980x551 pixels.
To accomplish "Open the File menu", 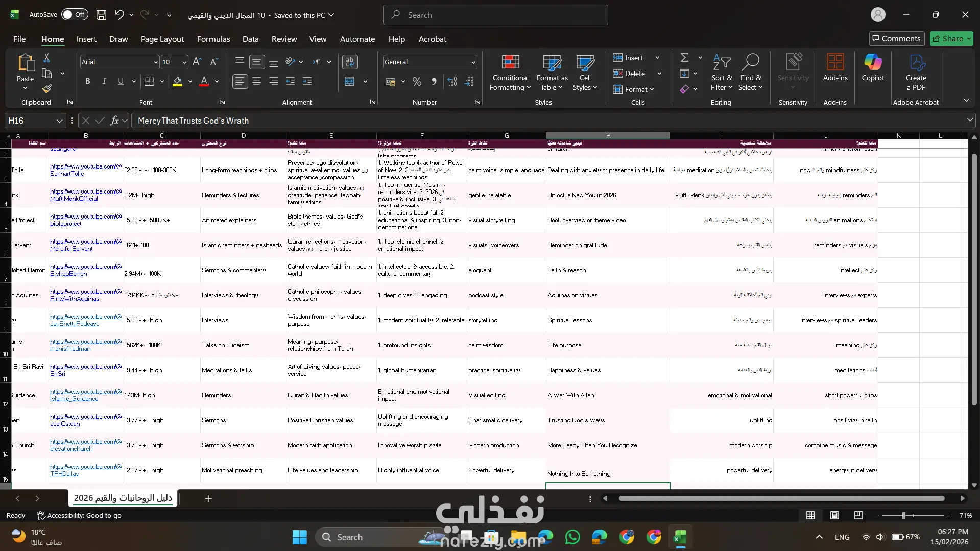I will pos(19,39).
